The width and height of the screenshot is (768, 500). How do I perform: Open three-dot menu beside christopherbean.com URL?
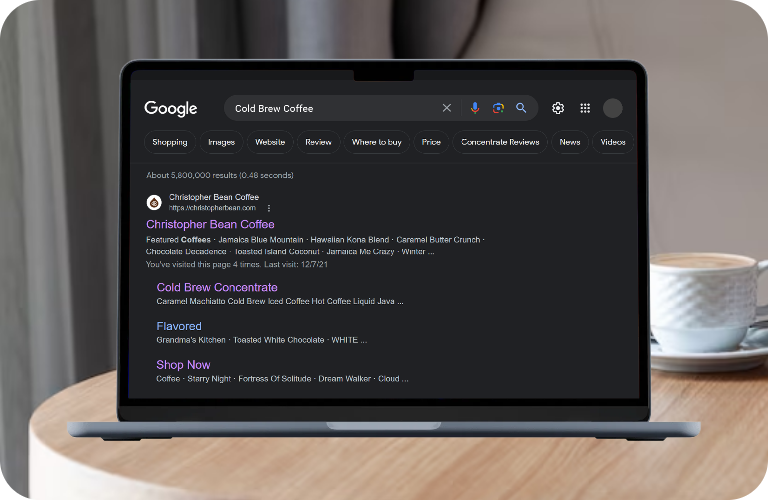(x=269, y=208)
